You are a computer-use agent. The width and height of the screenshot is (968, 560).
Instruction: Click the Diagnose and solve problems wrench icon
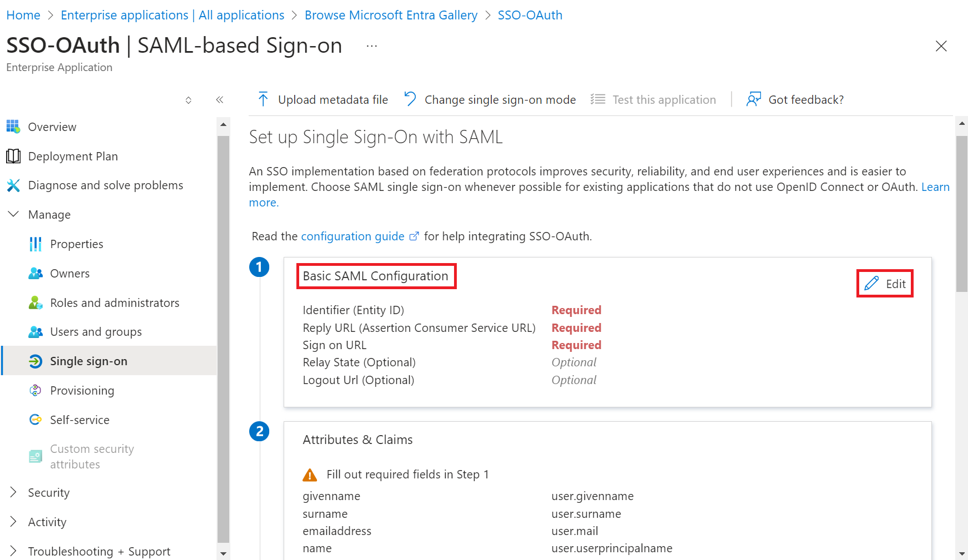click(13, 185)
